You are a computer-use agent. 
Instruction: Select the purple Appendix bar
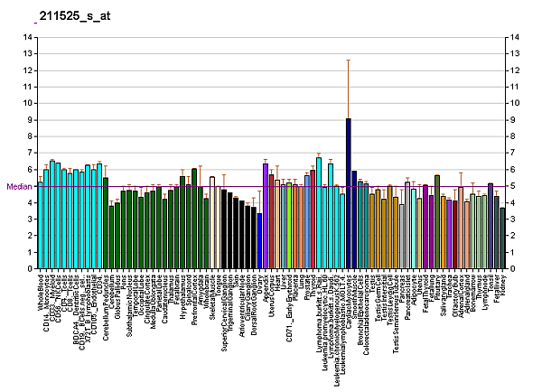click(x=266, y=215)
